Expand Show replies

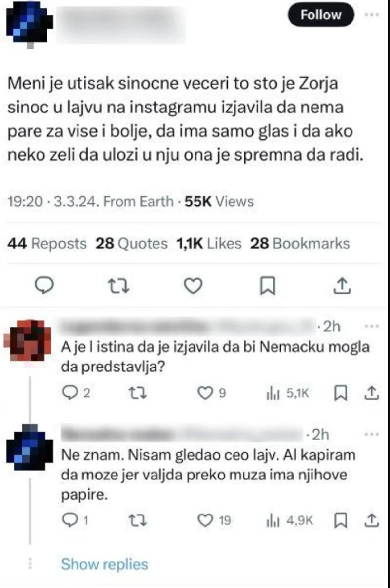click(x=104, y=564)
